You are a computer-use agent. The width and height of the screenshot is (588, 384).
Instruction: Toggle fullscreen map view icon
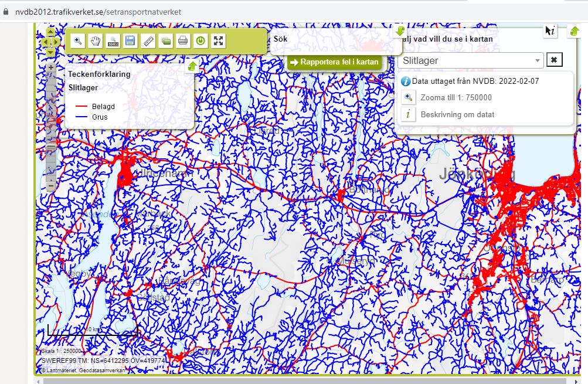tap(218, 41)
